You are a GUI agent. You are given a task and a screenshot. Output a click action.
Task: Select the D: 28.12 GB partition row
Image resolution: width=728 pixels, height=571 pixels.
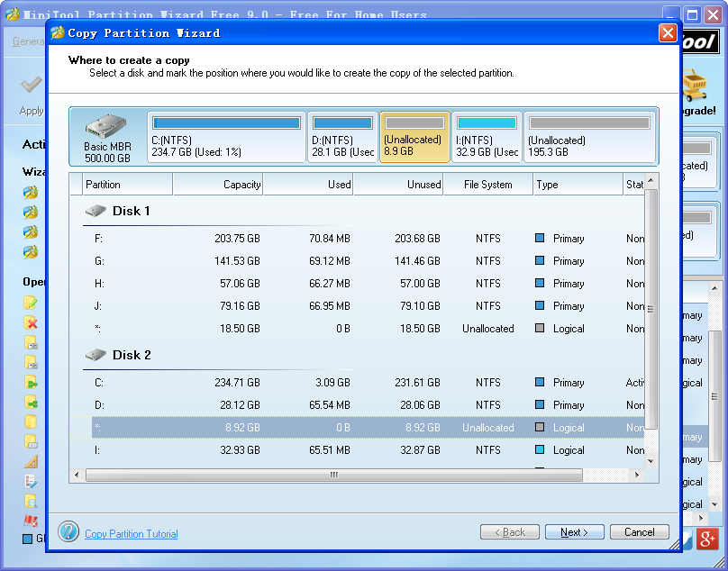point(357,405)
